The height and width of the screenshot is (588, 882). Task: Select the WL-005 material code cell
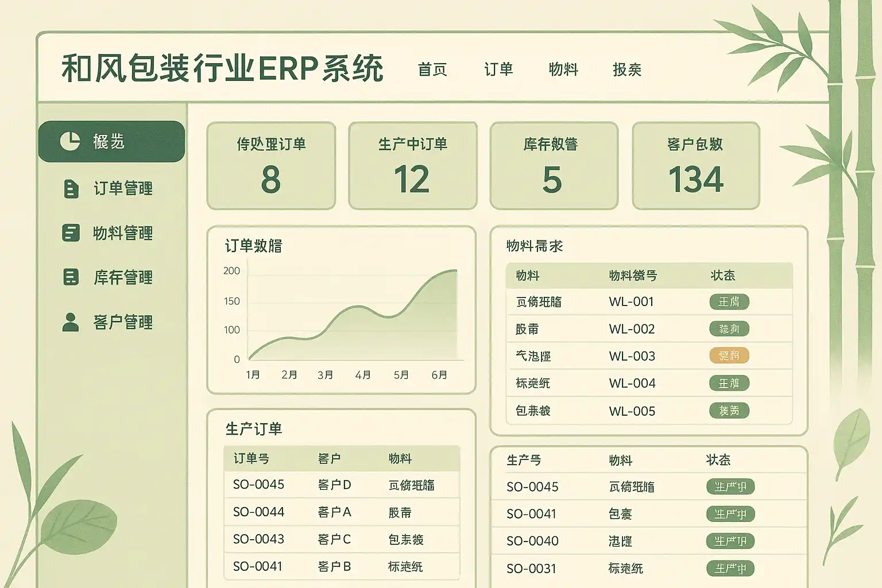click(632, 411)
